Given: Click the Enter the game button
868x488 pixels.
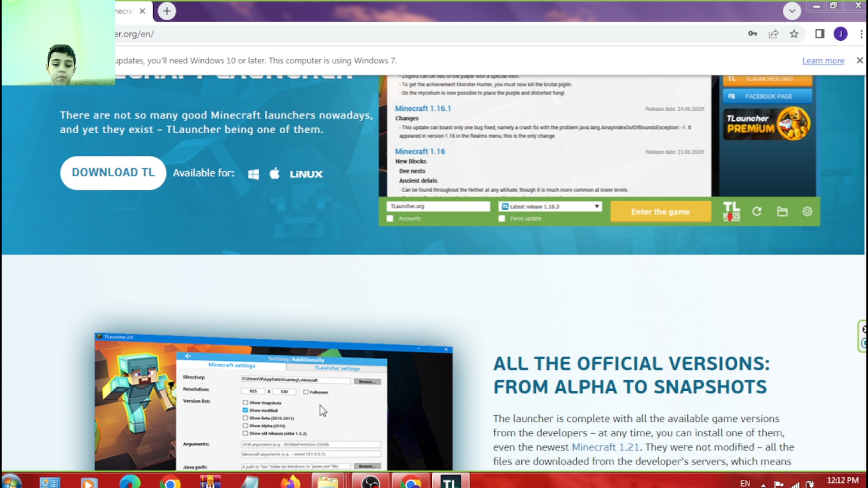Looking at the screenshot, I should 660,211.
